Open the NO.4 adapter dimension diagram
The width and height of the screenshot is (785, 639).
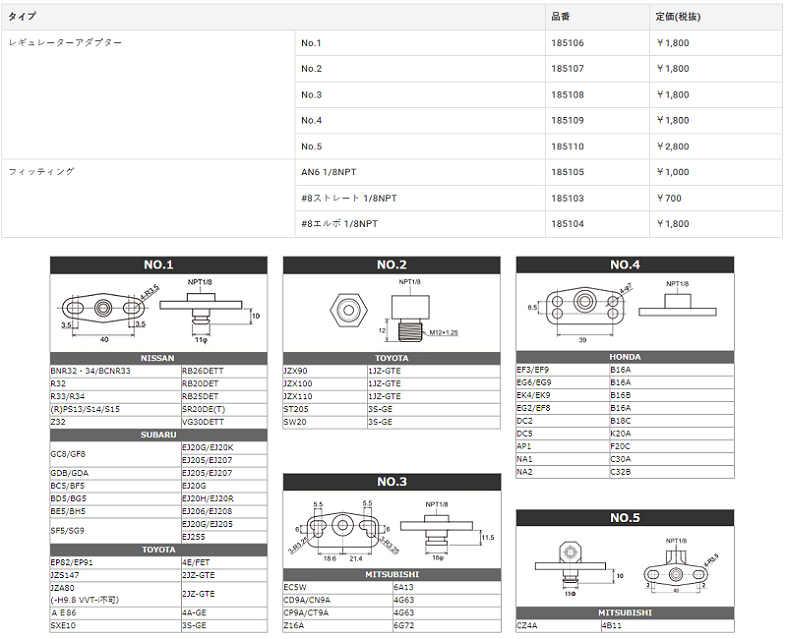tap(625, 311)
